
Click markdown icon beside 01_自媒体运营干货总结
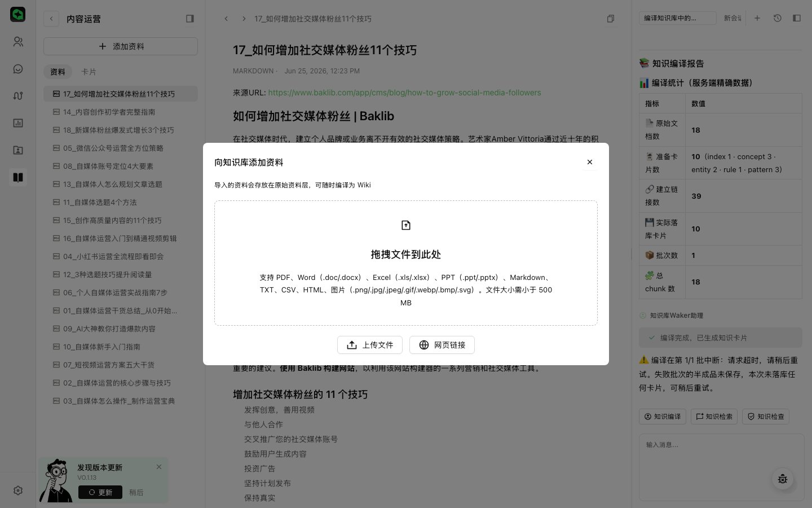56,310
